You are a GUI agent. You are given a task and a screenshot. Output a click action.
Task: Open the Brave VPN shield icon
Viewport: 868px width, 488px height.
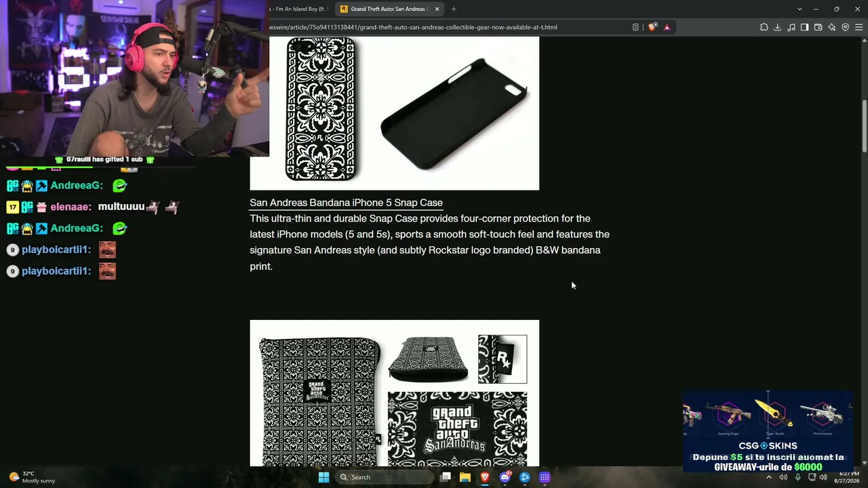pos(845,27)
